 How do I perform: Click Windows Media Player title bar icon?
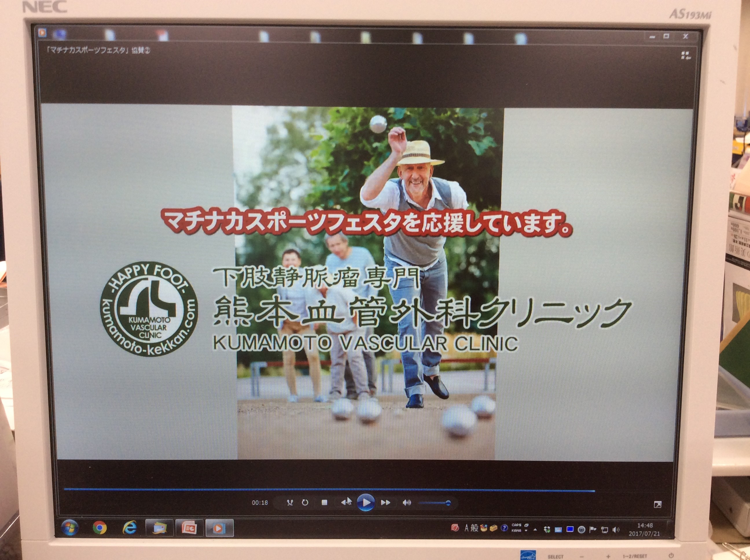tap(42, 33)
